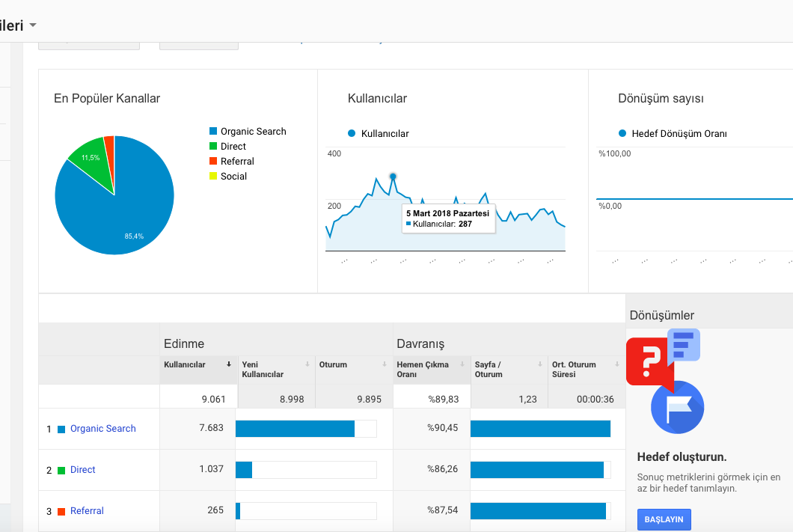
Task: Open the Referral channel link
Action: pyautogui.click(x=87, y=511)
